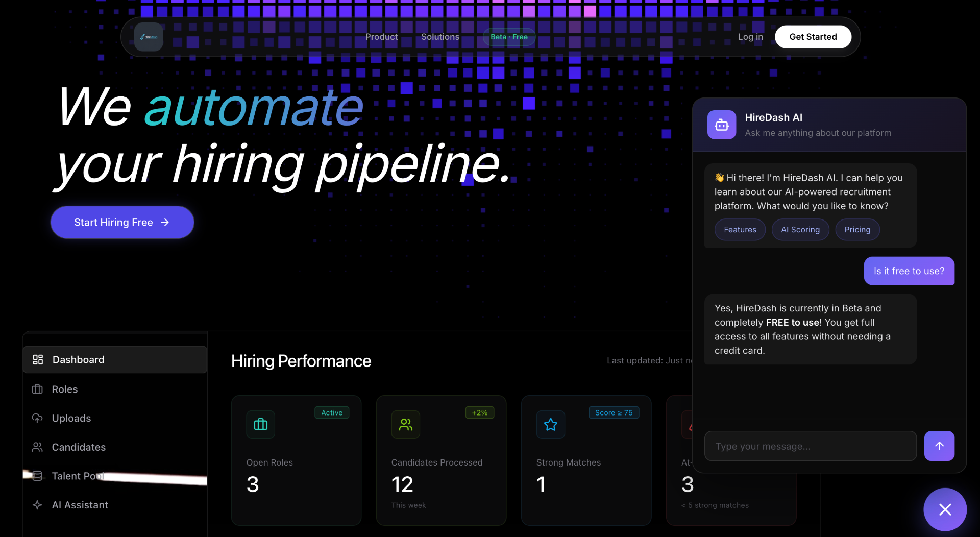This screenshot has width=980, height=537.
Task: Click the Last updated timestamp text
Action: point(650,360)
